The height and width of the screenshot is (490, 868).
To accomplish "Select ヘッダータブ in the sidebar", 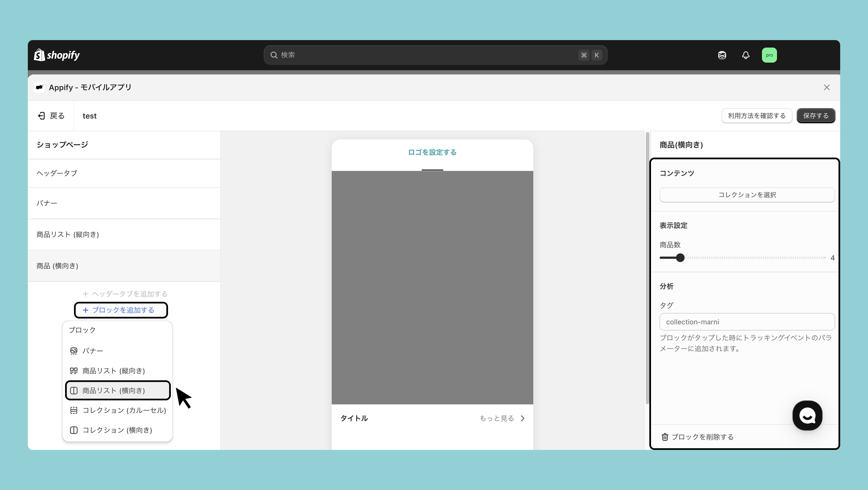I will [124, 173].
